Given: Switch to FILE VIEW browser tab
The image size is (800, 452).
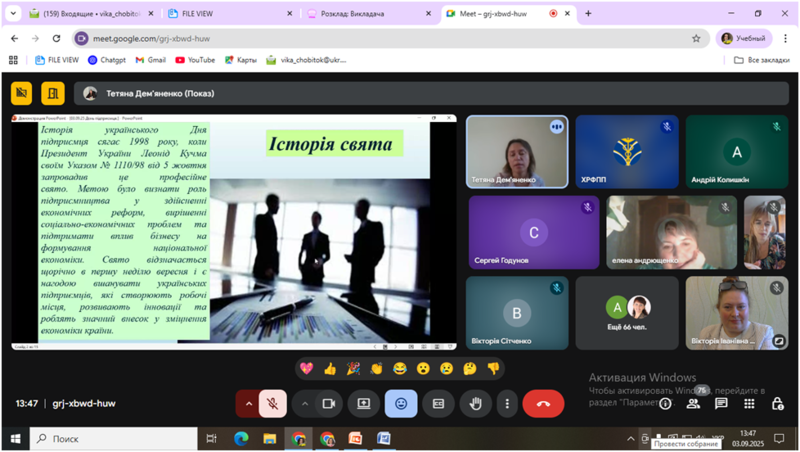Looking at the screenshot, I should [230, 14].
